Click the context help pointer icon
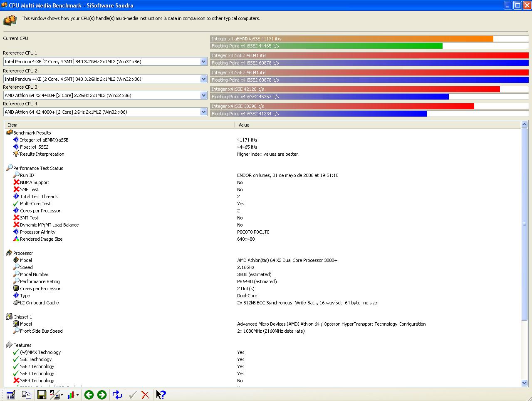Viewport: 532px width, 401px height. 161,395
